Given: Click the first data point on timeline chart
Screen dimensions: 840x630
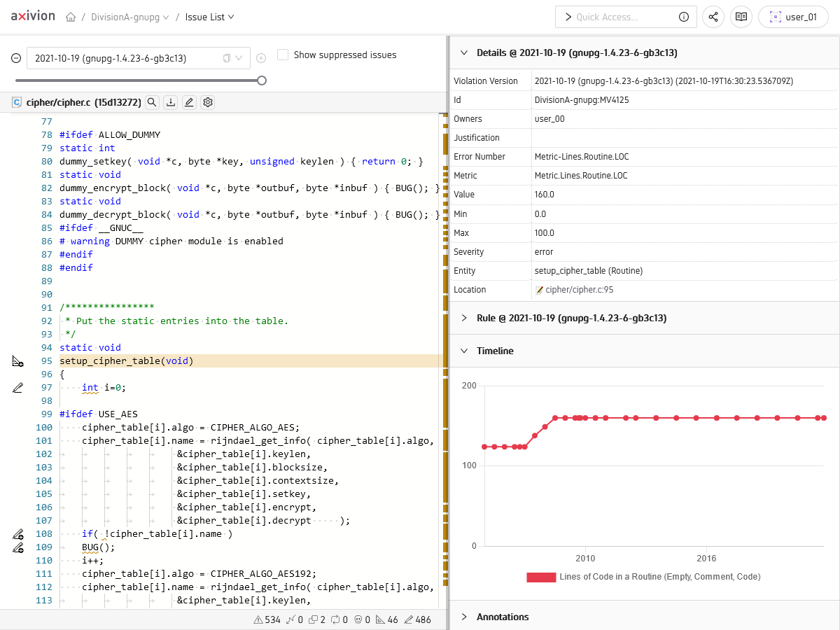Looking at the screenshot, I should click(x=484, y=447).
